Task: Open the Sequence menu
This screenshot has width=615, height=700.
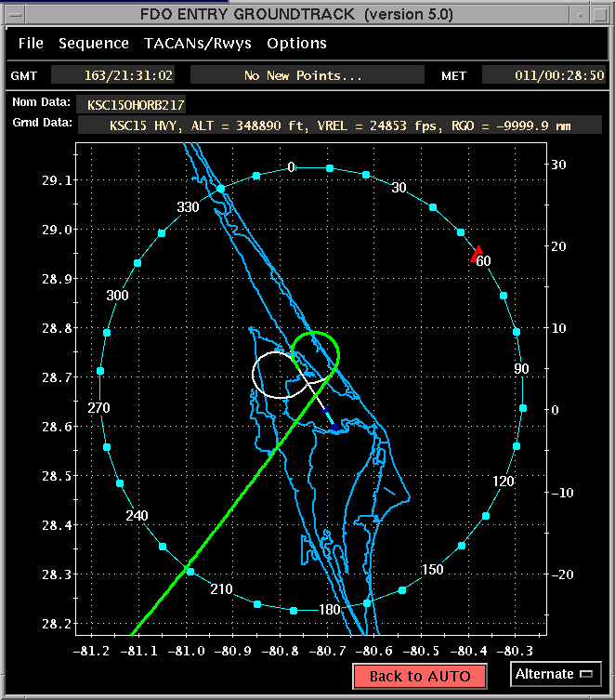Action: pyautogui.click(x=94, y=44)
